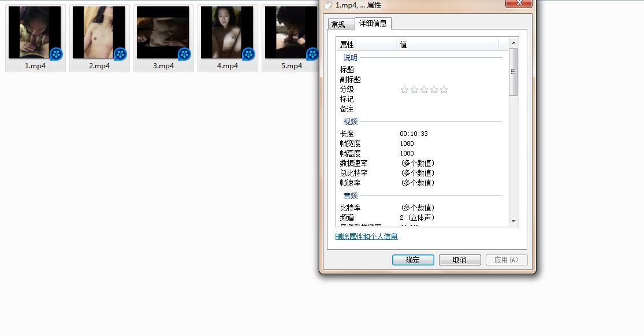Close the 属性 dialog with X
Image resolution: width=644 pixels, height=336 pixels.
tap(519, 3)
